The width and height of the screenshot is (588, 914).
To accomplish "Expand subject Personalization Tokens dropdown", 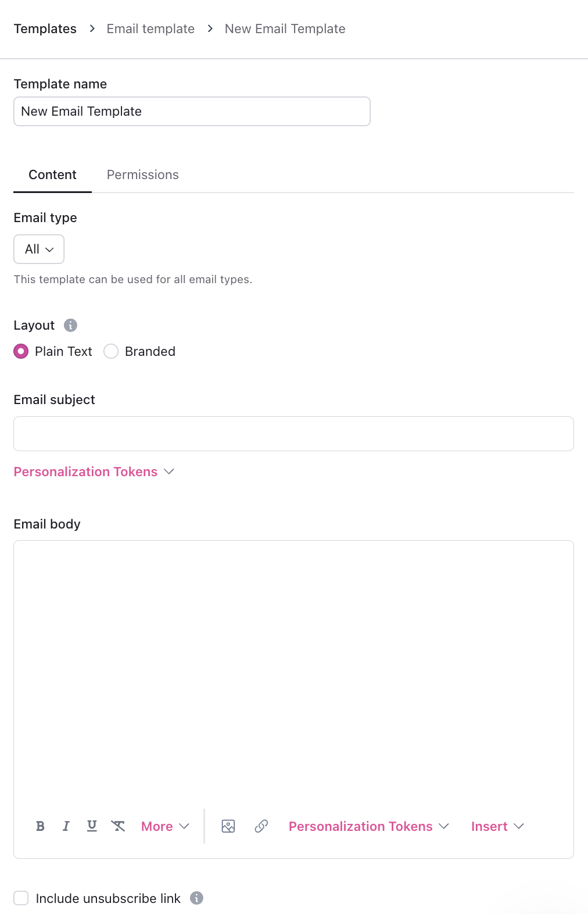I will (94, 472).
